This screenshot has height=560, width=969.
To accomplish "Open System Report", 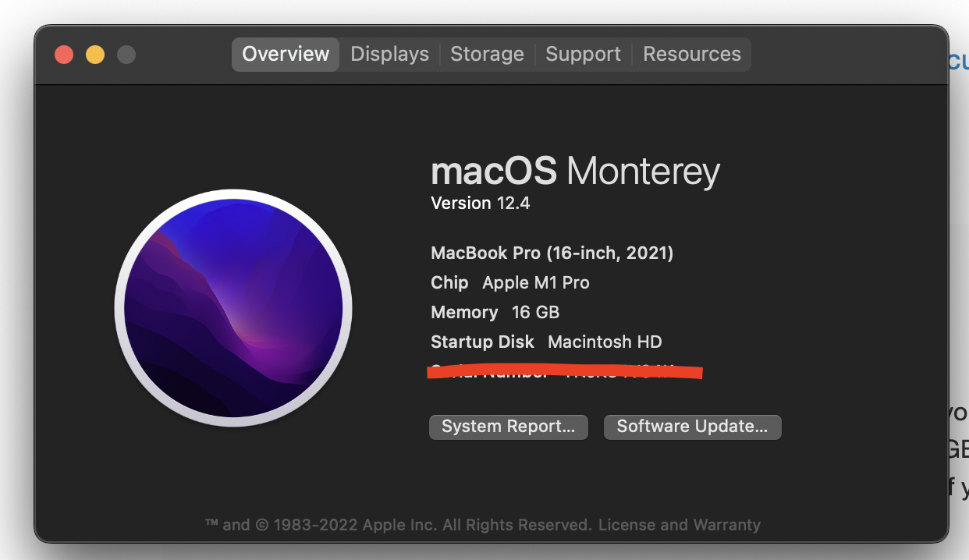I will pyautogui.click(x=508, y=427).
